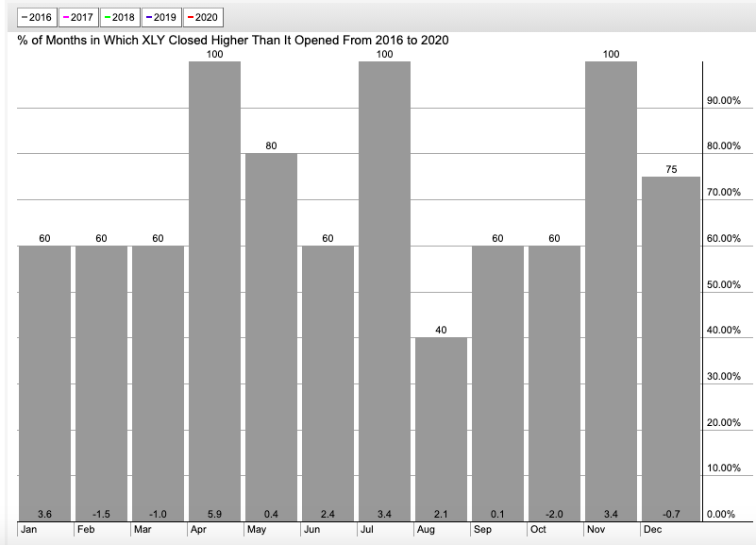Screen dimensions: 756x545
Task: Click the Jul axis label
Action: (x=367, y=529)
